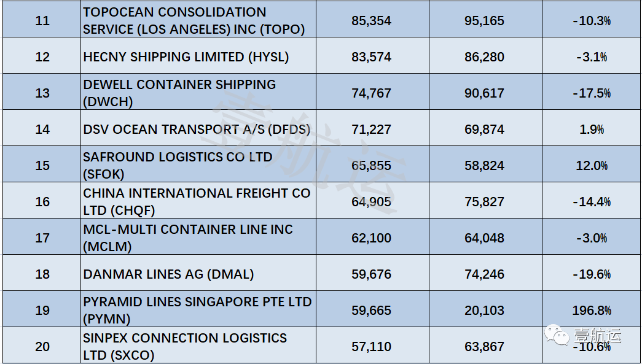Click PYRAMID LINES SINGAPORE PTE LTD cell
642x364 pixels.
click(197, 310)
